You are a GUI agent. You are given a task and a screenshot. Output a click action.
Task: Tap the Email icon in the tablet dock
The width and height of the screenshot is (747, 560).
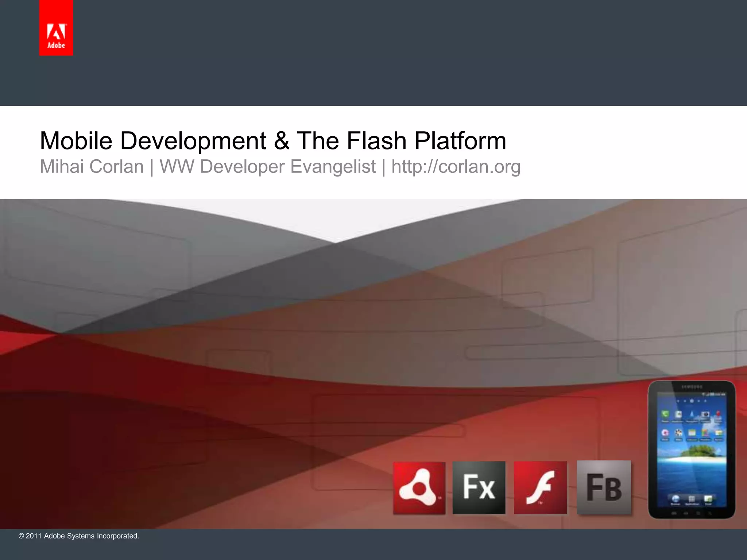coord(708,498)
